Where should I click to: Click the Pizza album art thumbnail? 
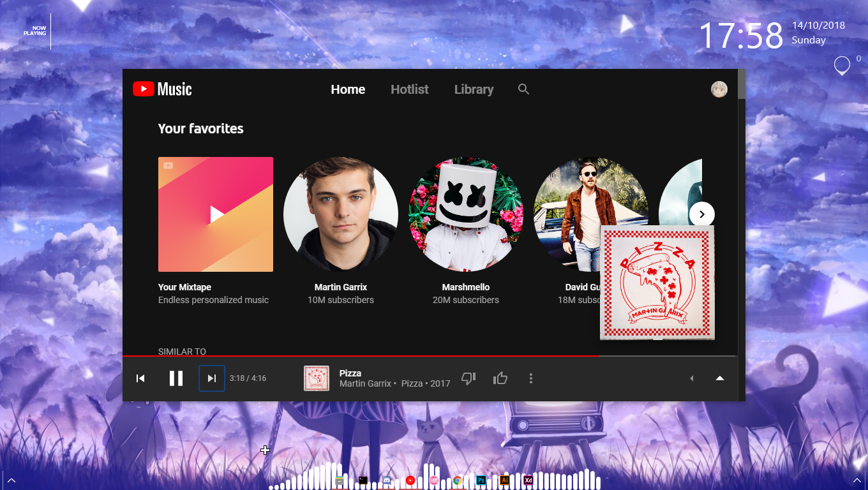[x=316, y=378]
